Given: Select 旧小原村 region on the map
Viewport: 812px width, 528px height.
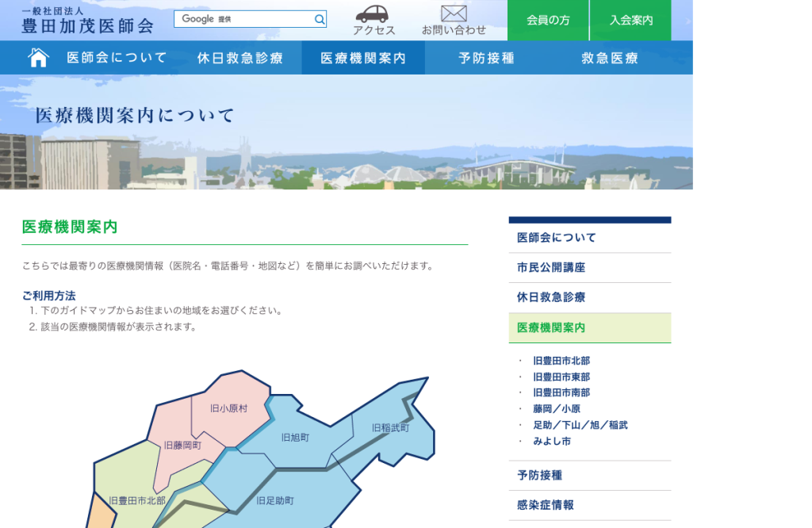Looking at the screenshot, I should [229, 408].
